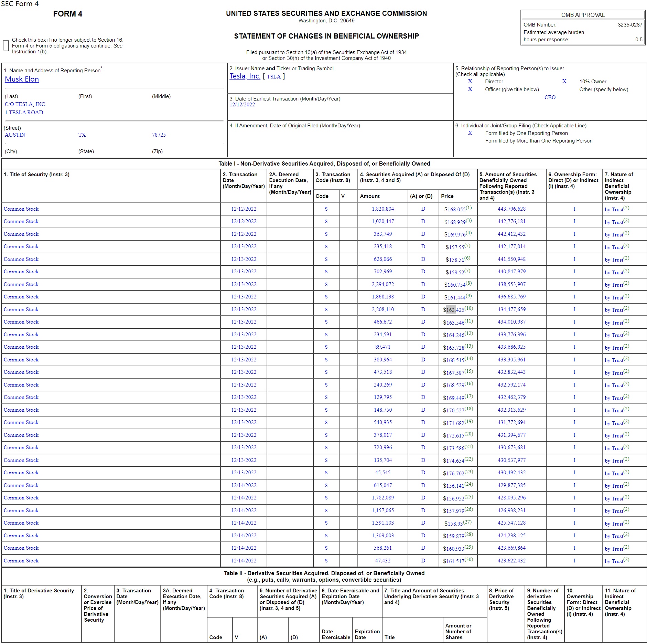647x644 pixels.
Task: Click the AUSTIN city field value
Action: click(15, 135)
